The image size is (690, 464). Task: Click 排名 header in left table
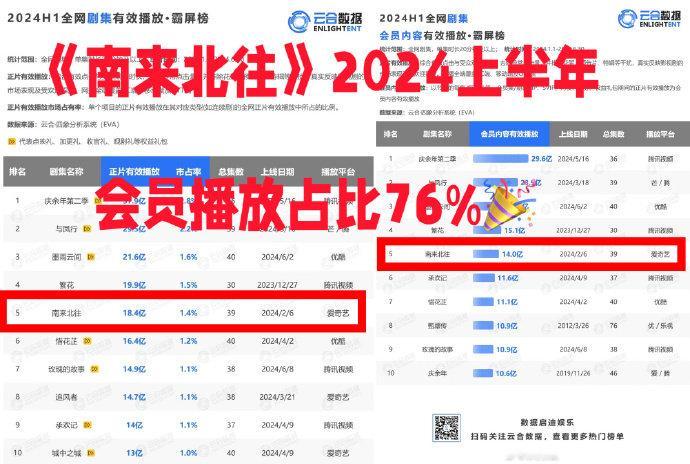[17, 171]
